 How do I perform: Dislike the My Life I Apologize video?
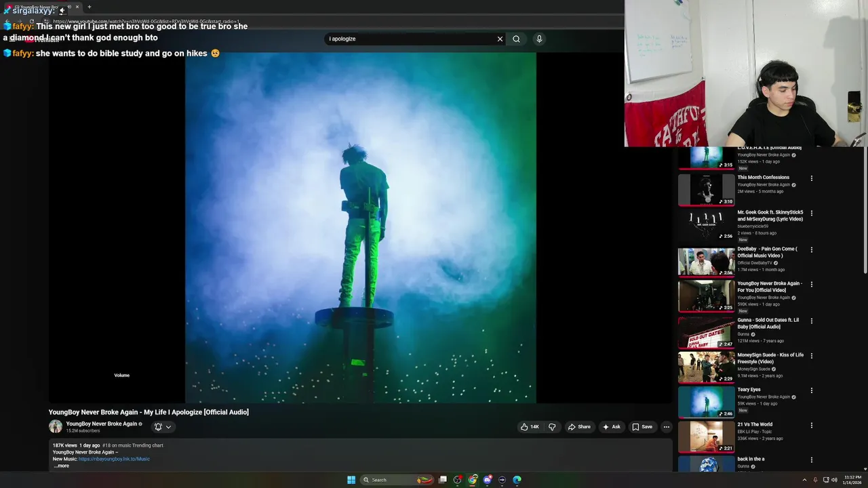pyautogui.click(x=552, y=427)
